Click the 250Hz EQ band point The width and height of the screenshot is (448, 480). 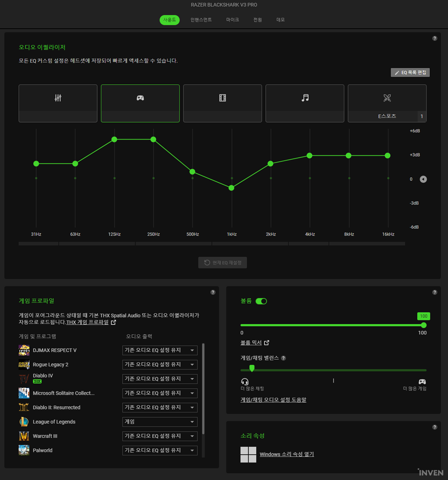[153, 140]
